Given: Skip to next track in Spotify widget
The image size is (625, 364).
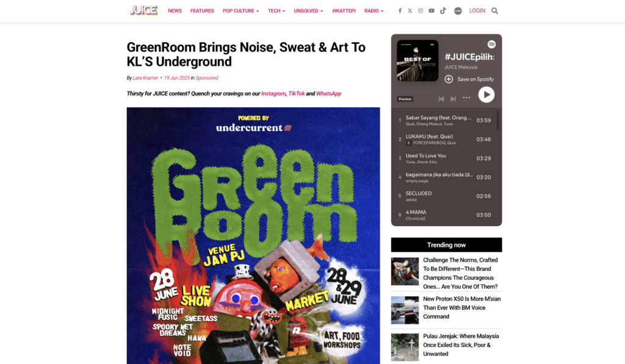Looking at the screenshot, I should (x=453, y=99).
